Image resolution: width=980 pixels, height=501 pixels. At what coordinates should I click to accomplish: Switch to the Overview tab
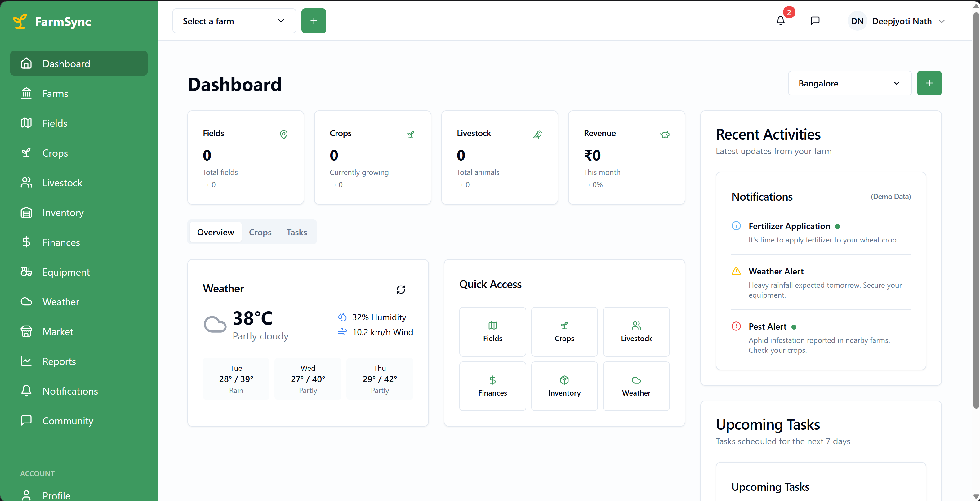tap(215, 232)
